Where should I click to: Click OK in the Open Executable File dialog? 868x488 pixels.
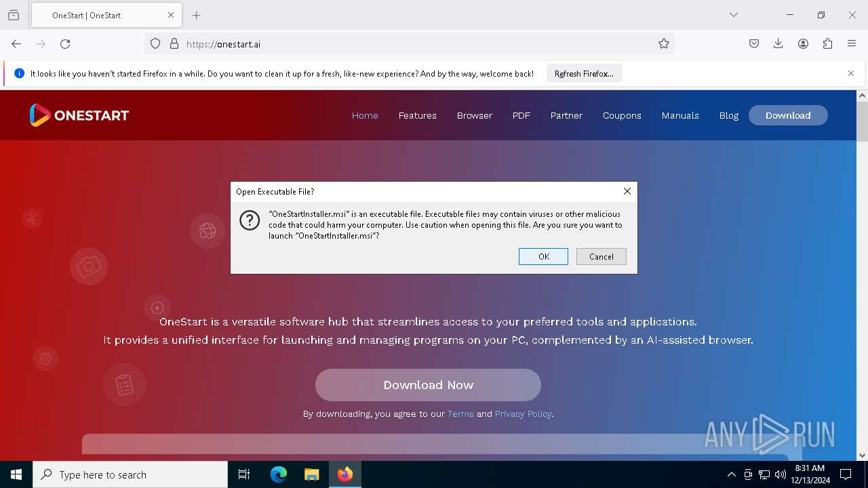point(543,256)
